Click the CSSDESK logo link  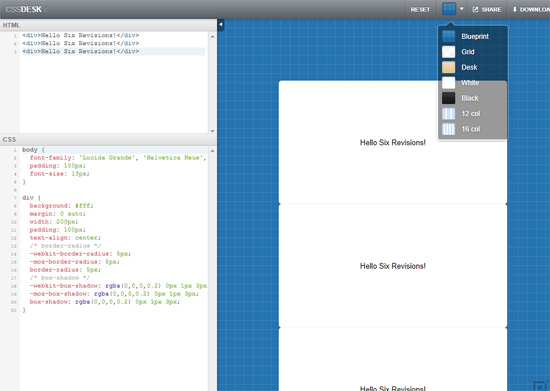click(24, 9)
